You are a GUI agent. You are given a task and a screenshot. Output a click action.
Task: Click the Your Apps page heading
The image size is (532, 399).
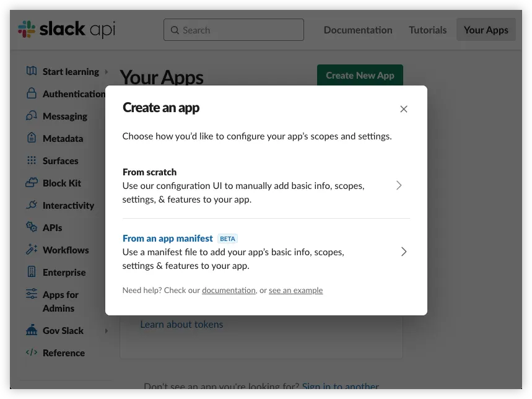(x=162, y=77)
